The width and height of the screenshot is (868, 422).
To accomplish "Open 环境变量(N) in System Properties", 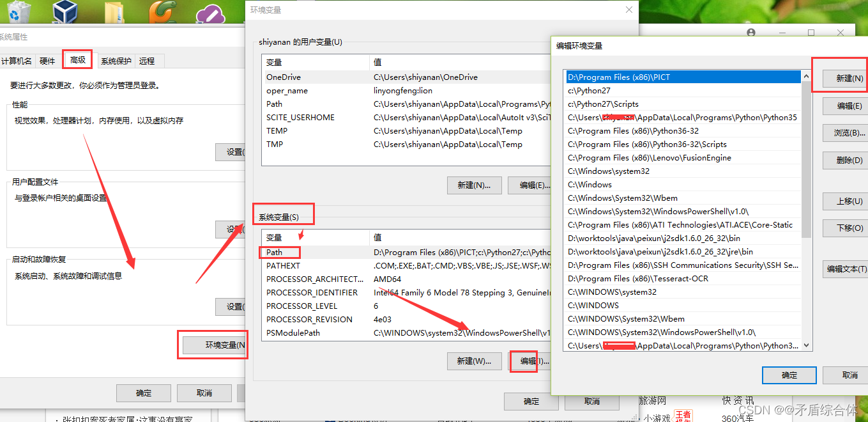I will pyautogui.click(x=215, y=345).
